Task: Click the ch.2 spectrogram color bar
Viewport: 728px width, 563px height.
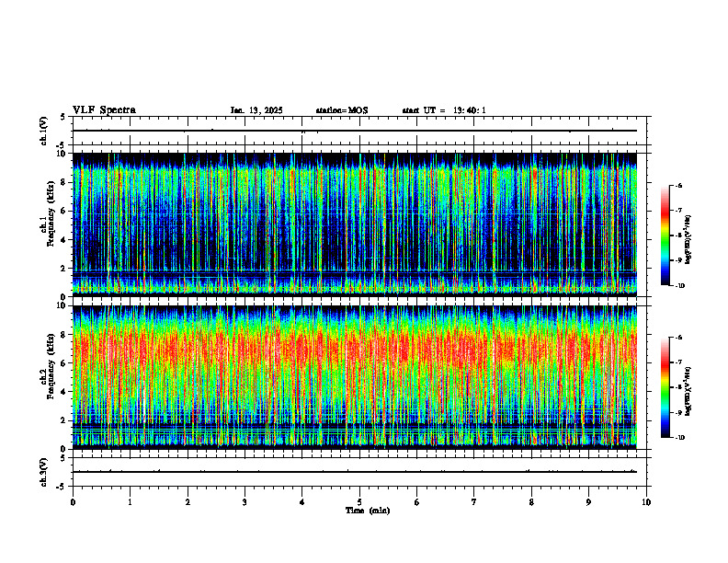Action: pos(665,387)
